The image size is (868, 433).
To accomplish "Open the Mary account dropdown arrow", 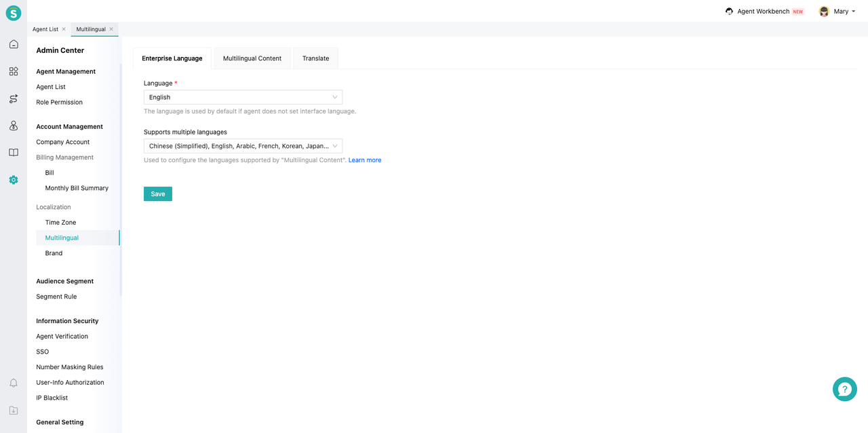I will tap(853, 12).
